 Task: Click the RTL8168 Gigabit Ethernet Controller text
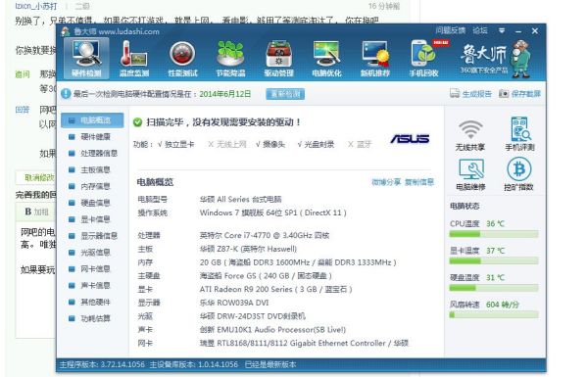[304, 344]
